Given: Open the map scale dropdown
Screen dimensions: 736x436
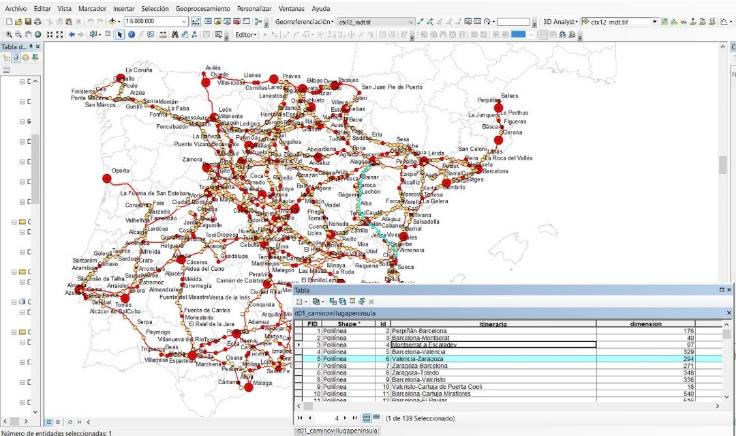Looking at the screenshot, I should [x=184, y=22].
